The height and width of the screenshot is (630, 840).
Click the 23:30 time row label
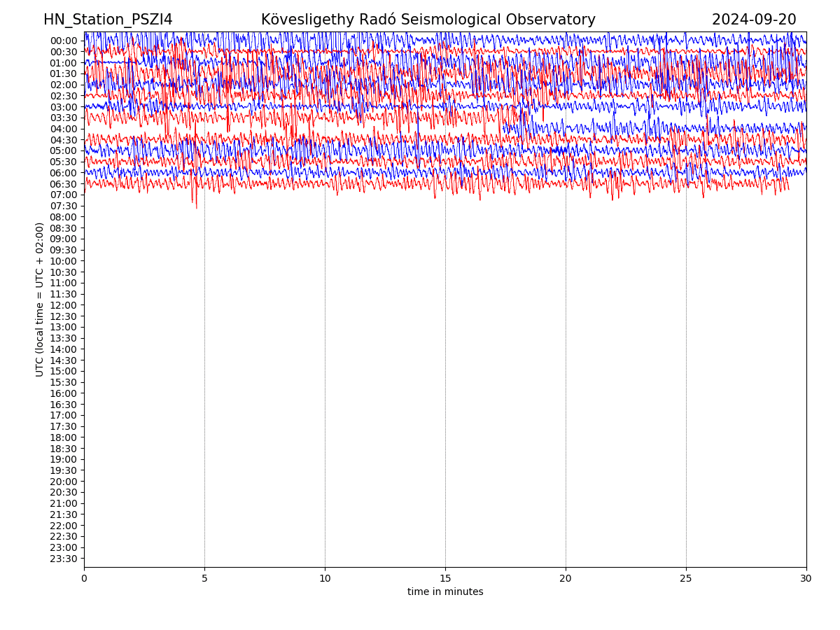point(63,559)
